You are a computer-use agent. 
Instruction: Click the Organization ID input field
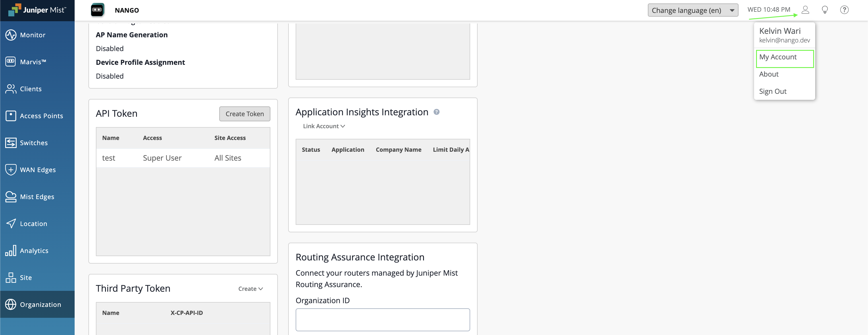382,320
